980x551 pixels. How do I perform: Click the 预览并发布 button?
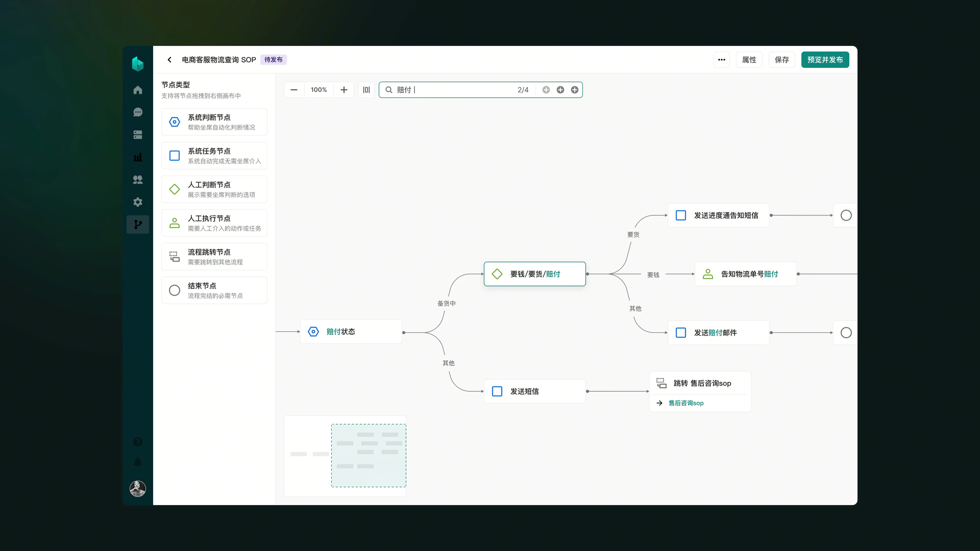pyautogui.click(x=825, y=60)
